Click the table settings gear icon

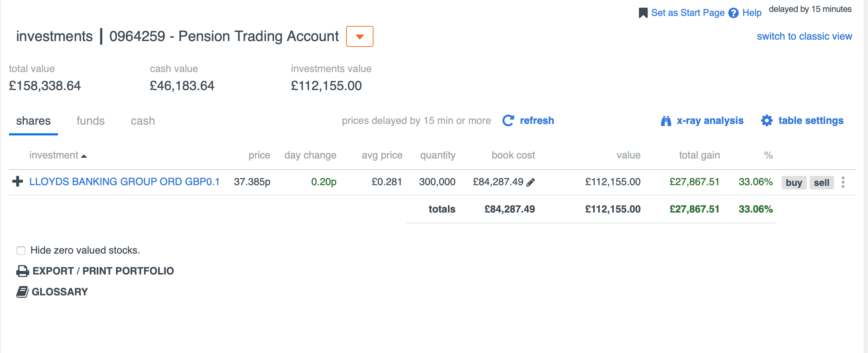[767, 120]
